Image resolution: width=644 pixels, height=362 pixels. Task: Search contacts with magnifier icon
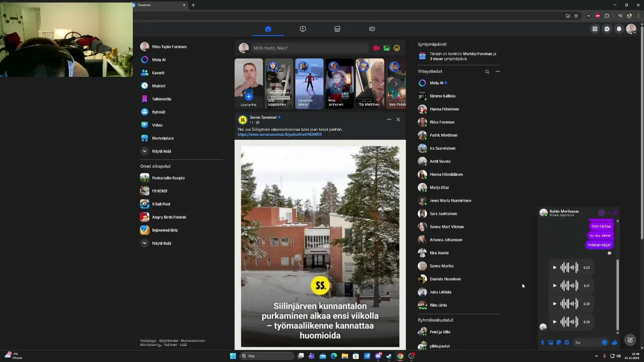pos(487,72)
